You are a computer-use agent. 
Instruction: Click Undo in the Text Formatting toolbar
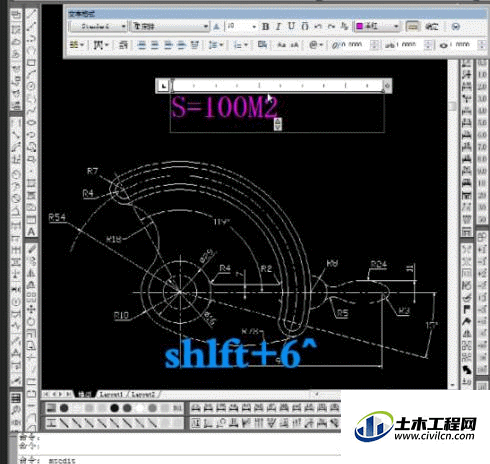tap(318, 26)
